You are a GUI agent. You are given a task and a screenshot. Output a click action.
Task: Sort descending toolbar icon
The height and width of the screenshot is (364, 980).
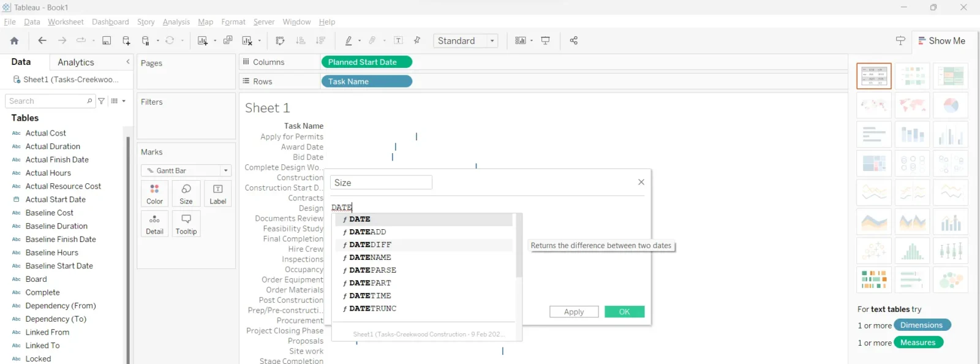point(320,40)
